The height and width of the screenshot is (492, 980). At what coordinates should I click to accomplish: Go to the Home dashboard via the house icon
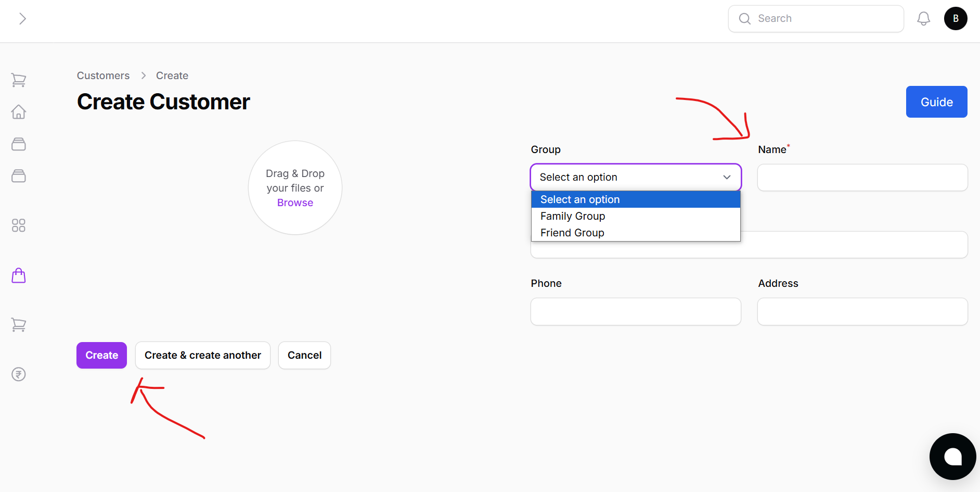19,112
